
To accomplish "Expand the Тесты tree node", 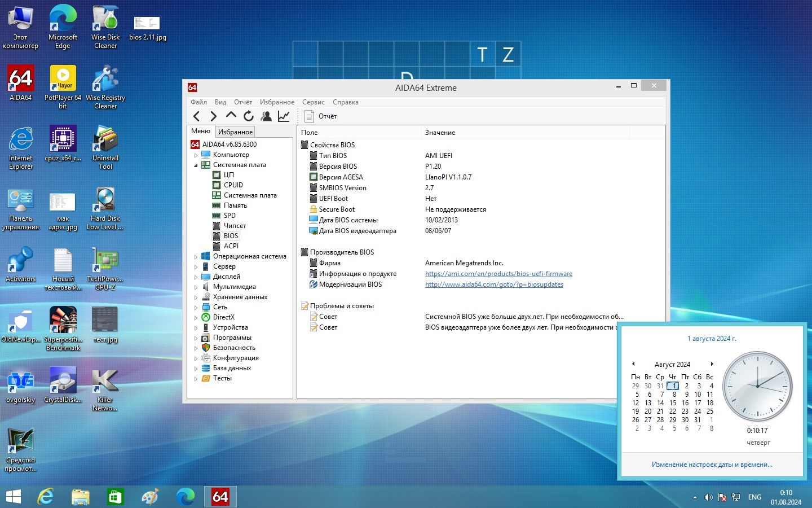I will click(196, 379).
